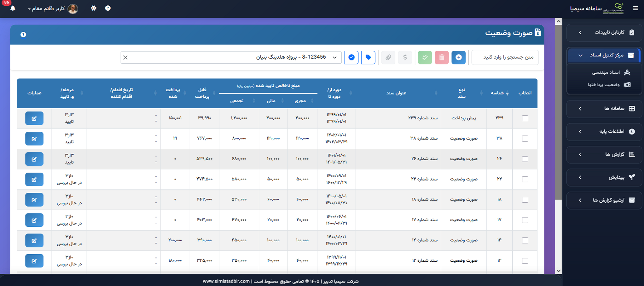Click the green double-check confirm icon
The image size is (644, 286).
(x=425, y=57)
